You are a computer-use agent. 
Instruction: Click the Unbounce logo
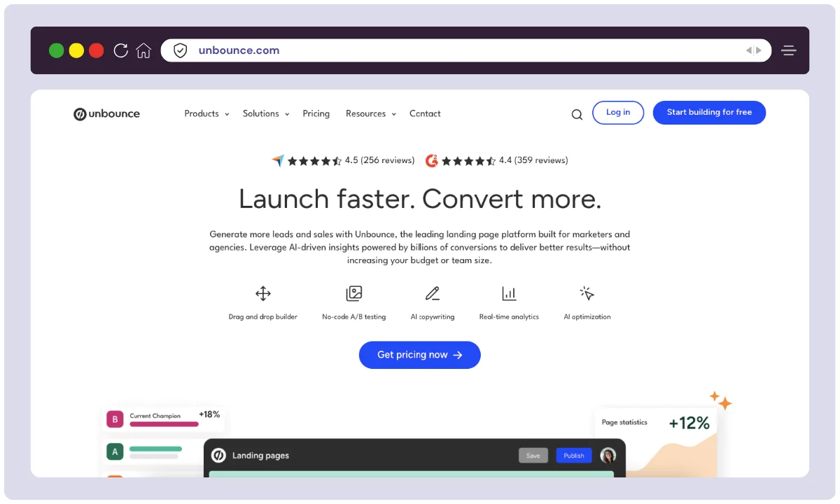click(x=106, y=113)
